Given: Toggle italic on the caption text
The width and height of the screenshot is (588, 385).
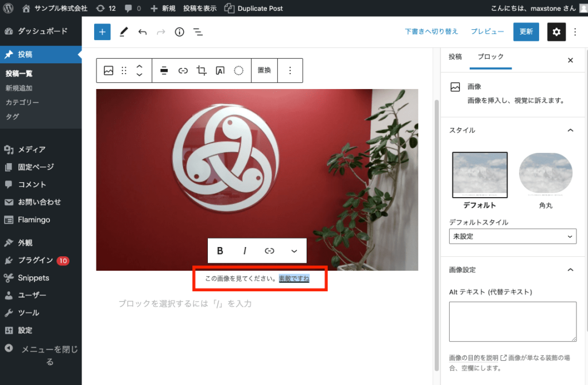Looking at the screenshot, I should [x=245, y=251].
